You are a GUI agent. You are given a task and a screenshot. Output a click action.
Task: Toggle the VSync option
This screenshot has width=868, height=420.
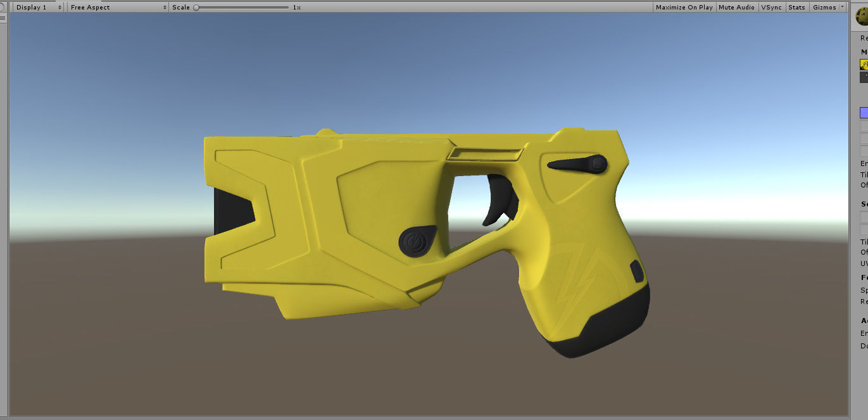(x=771, y=7)
